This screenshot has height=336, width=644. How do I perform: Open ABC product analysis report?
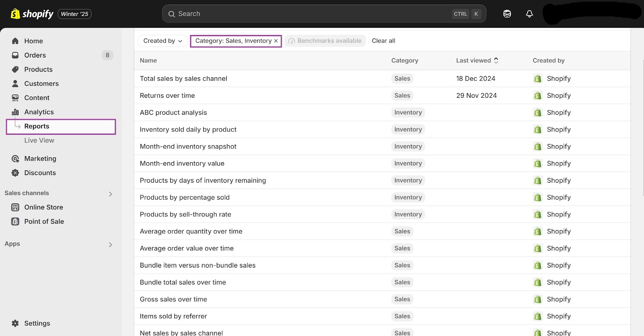(173, 112)
